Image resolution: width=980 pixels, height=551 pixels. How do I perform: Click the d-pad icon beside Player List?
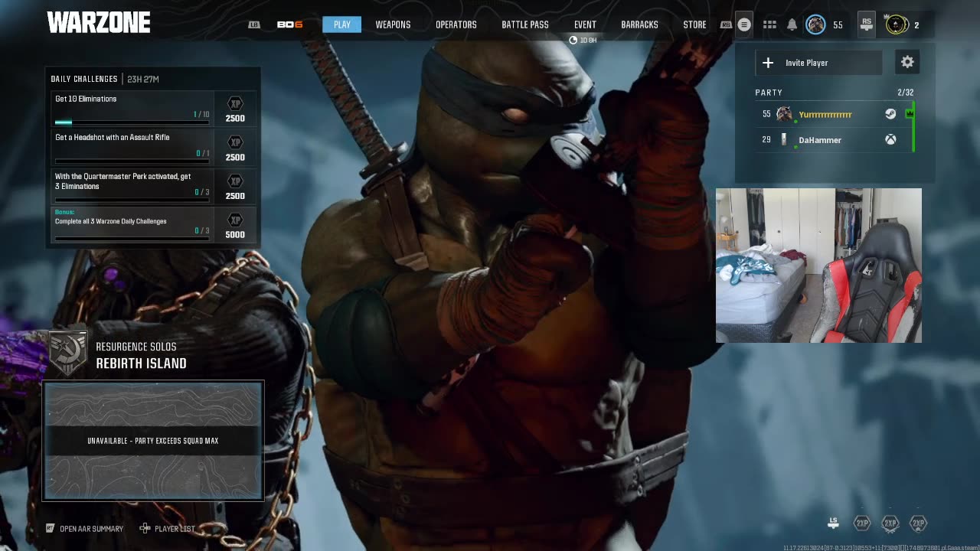point(145,529)
